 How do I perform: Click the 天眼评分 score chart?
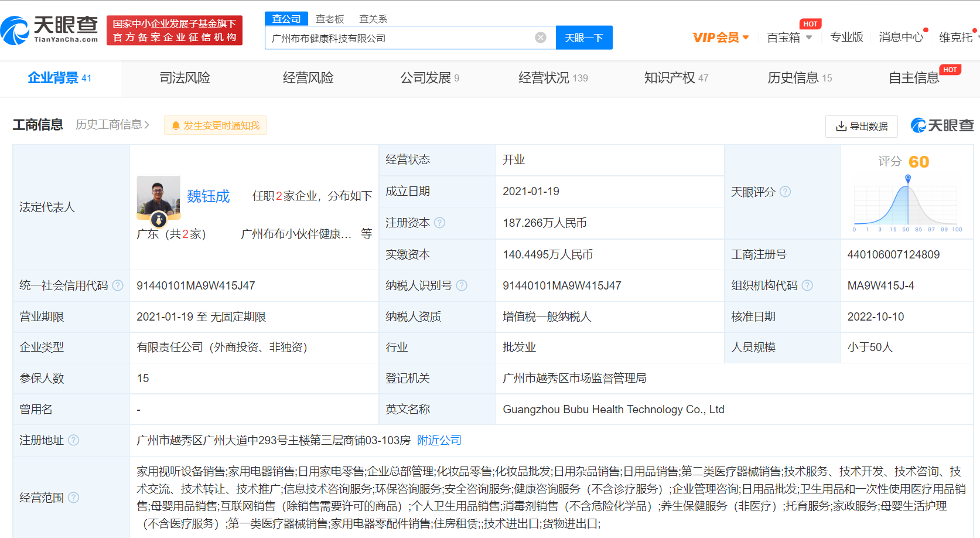(907, 203)
